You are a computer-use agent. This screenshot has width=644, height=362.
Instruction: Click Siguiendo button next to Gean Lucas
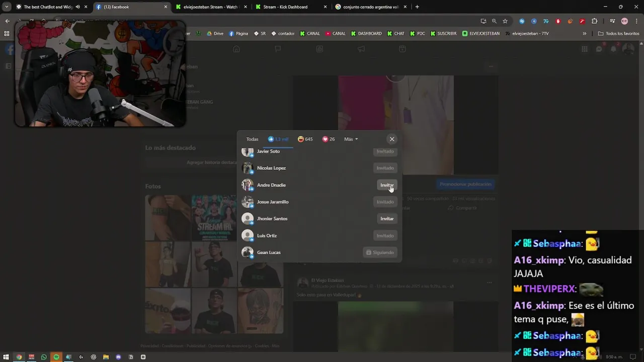[x=380, y=252]
